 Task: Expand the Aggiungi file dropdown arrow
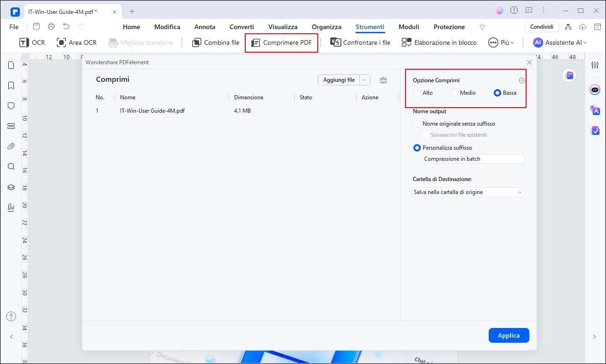coord(364,80)
